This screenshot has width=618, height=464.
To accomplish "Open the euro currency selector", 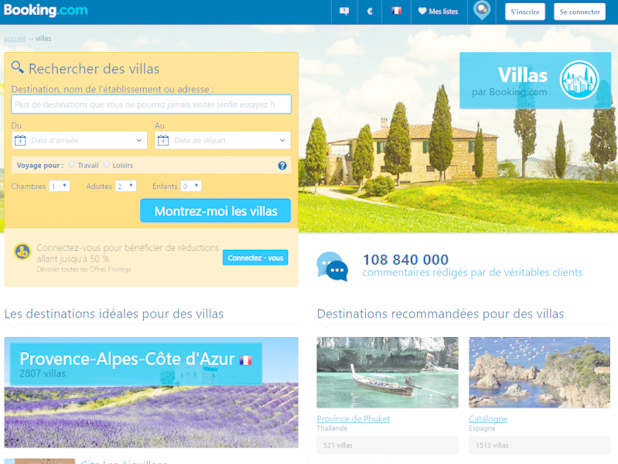I will [x=370, y=12].
